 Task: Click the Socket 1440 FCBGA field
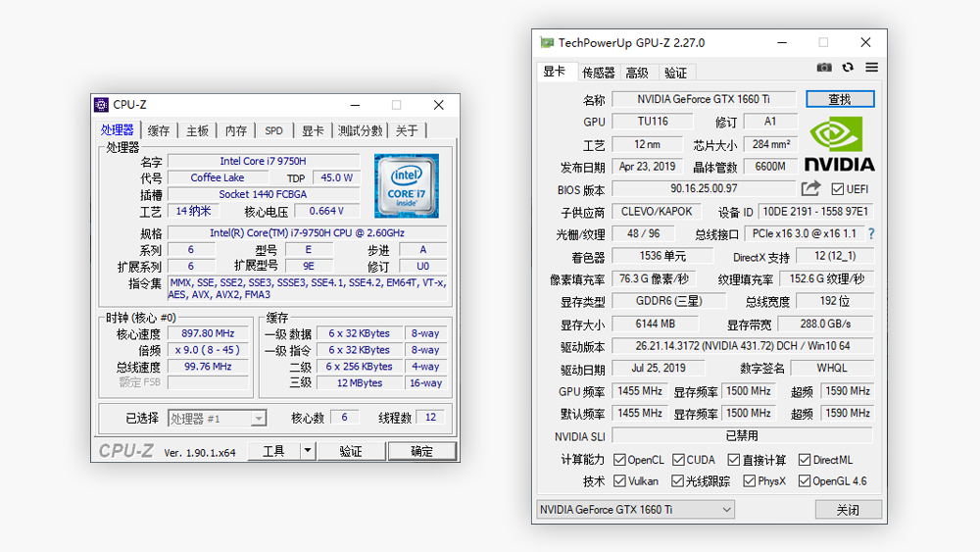pyautogui.click(x=263, y=194)
